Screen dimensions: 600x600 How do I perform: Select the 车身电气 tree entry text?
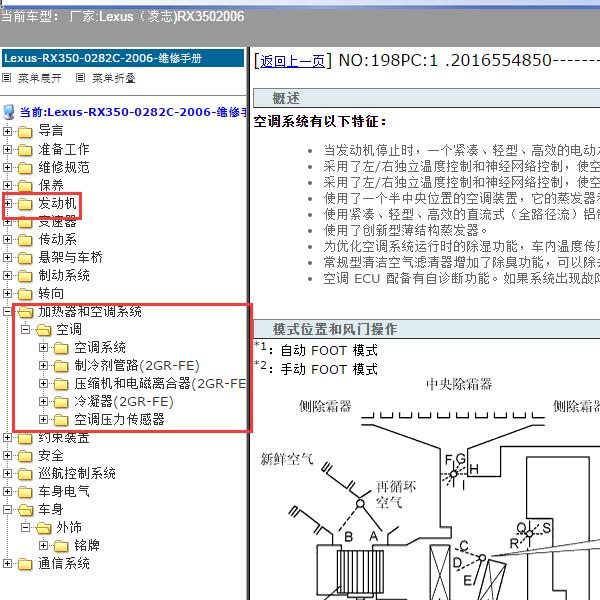coord(64,491)
